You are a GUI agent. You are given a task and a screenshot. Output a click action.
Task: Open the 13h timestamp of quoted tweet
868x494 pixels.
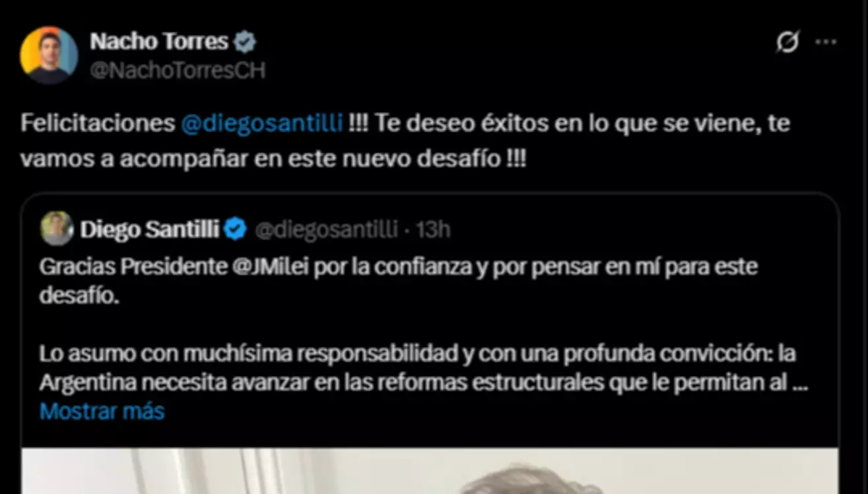(x=433, y=229)
